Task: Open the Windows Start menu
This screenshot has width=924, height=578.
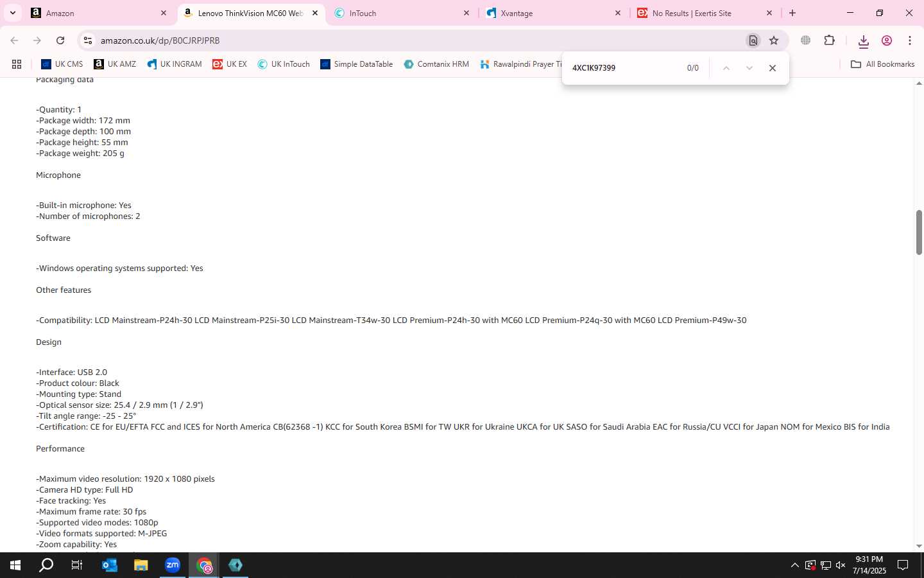Action: (15, 565)
